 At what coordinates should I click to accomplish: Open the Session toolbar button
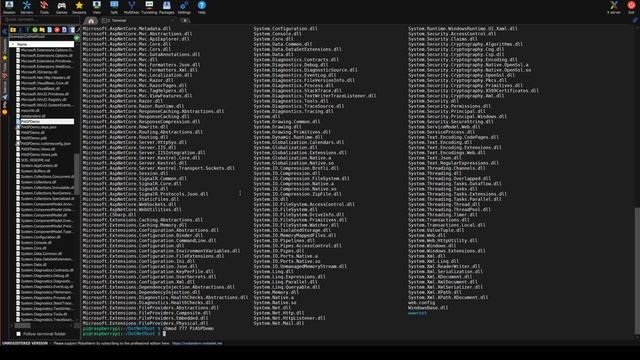(9, 7)
